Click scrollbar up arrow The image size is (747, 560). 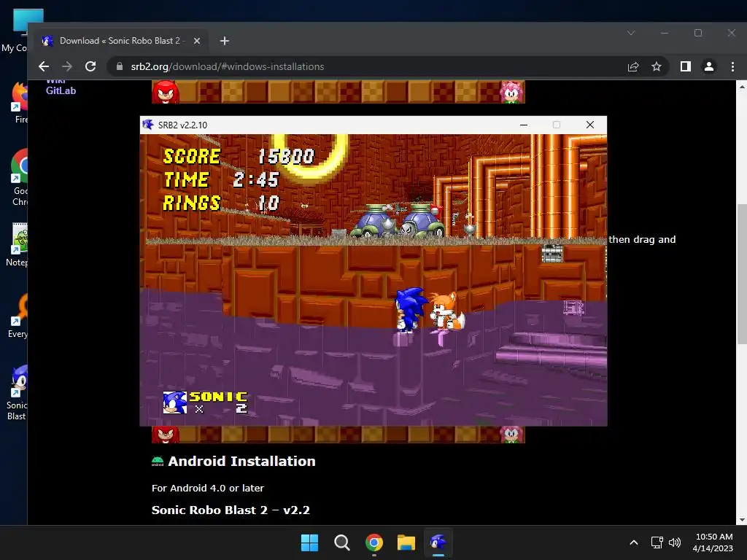741,87
